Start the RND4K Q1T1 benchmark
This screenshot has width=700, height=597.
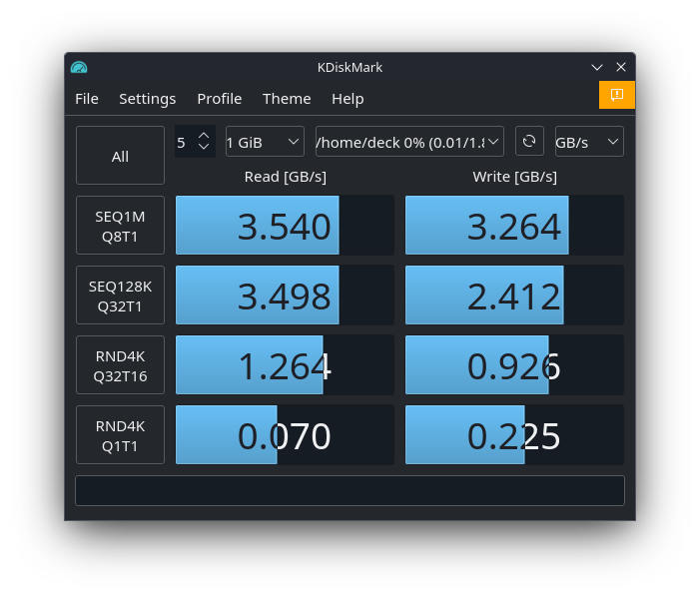coord(120,435)
